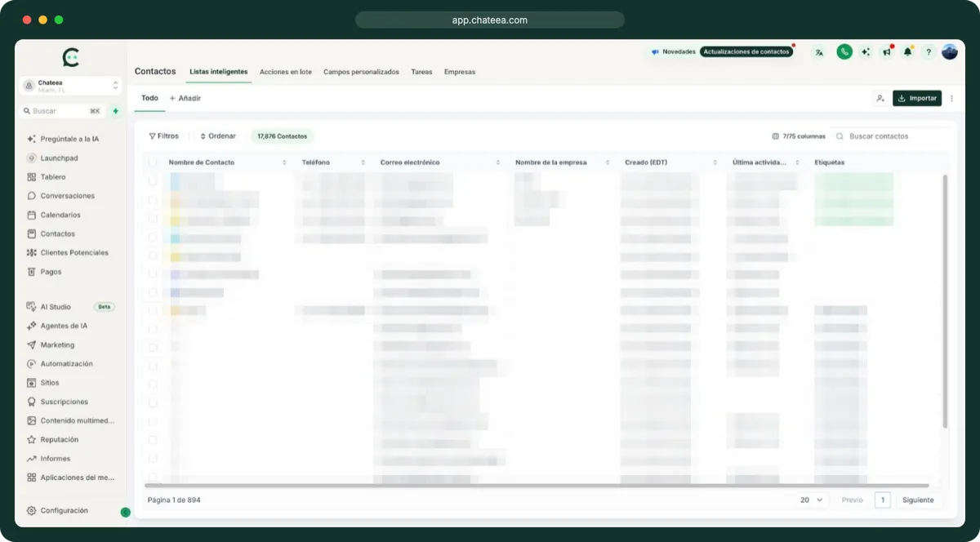Sort by Creado (EDT) column arrows

click(715, 162)
